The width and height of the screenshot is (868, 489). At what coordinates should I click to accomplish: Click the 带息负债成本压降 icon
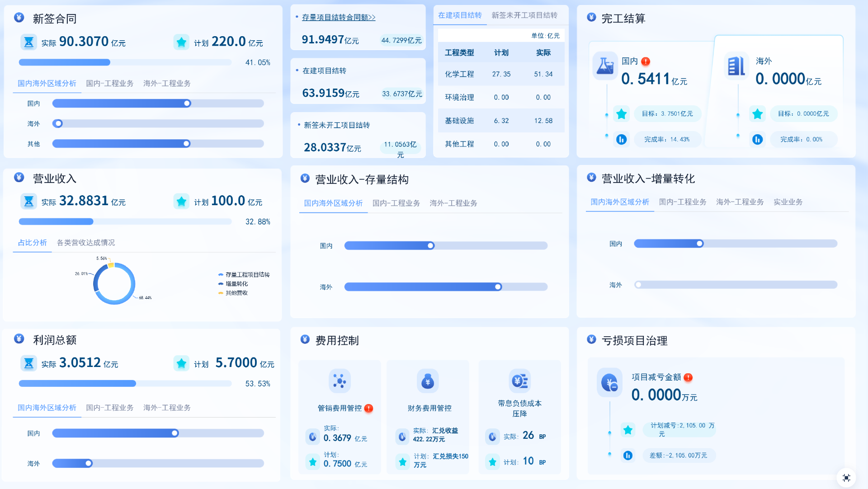(519, 381)
